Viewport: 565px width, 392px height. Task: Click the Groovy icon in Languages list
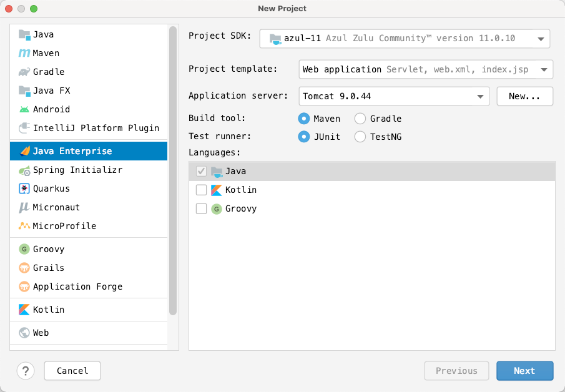[x=216, y=209]
